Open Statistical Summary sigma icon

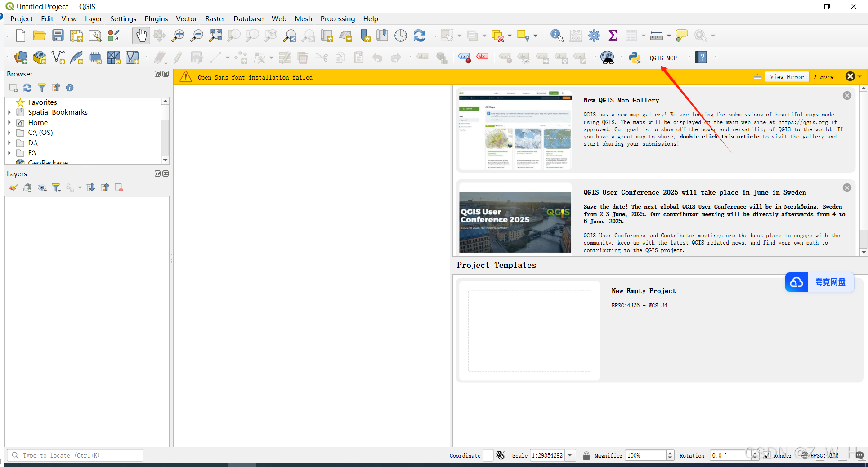(x=613, y=36)
